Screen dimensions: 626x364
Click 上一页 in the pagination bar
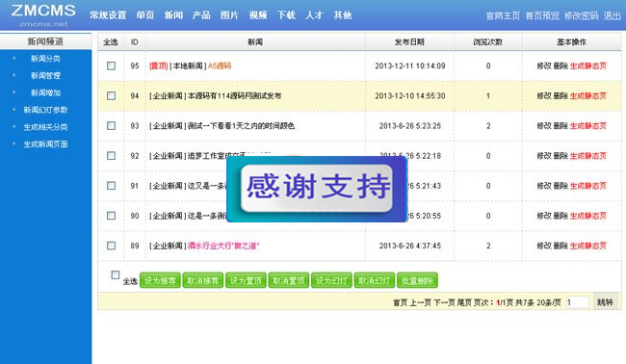tap(421, 302)
